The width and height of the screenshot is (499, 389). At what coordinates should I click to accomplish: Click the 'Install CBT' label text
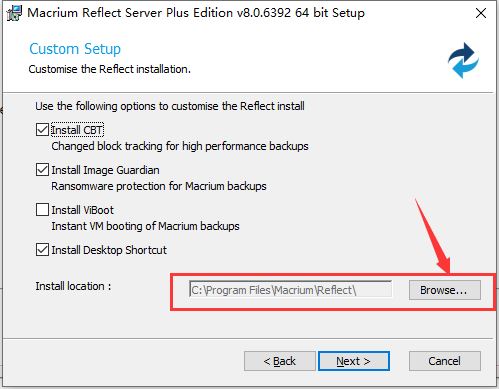[x=77, y=130]
